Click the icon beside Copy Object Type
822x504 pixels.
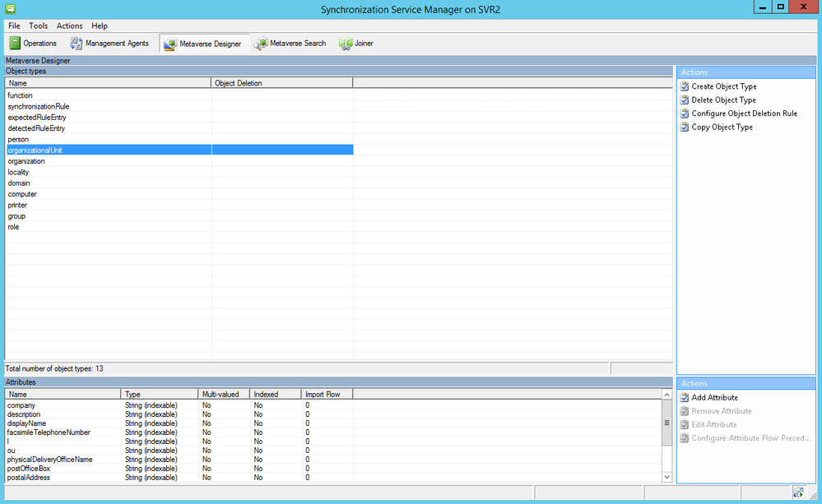685,127
